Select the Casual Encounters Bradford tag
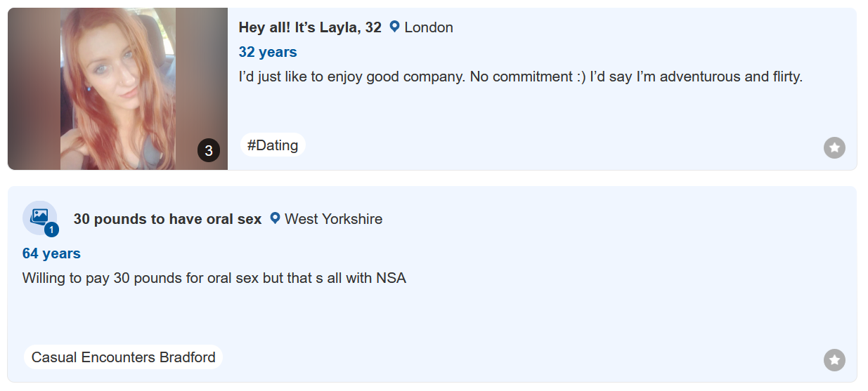 click(124, 357)
